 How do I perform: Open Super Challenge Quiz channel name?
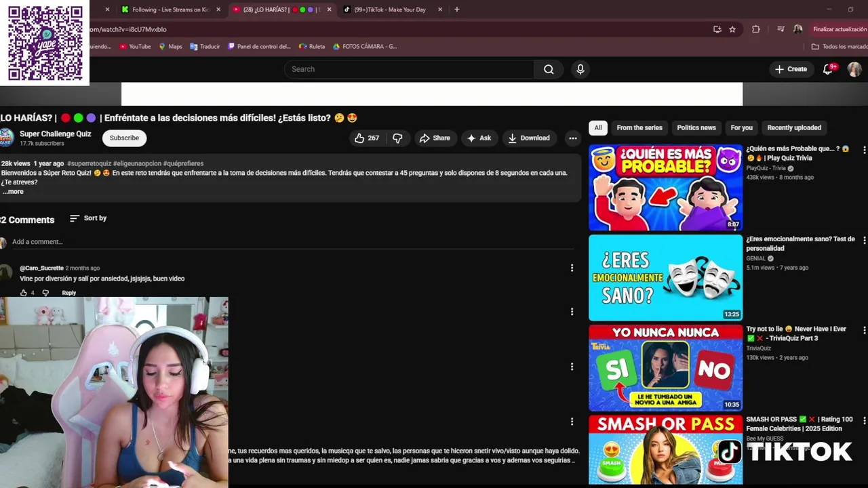(x=55, y=134)
